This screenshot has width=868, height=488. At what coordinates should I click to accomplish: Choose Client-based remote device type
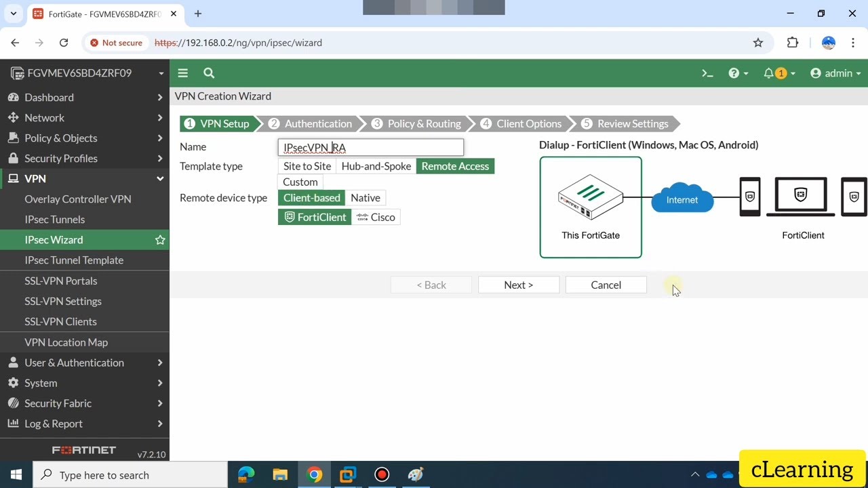point(312,198)
